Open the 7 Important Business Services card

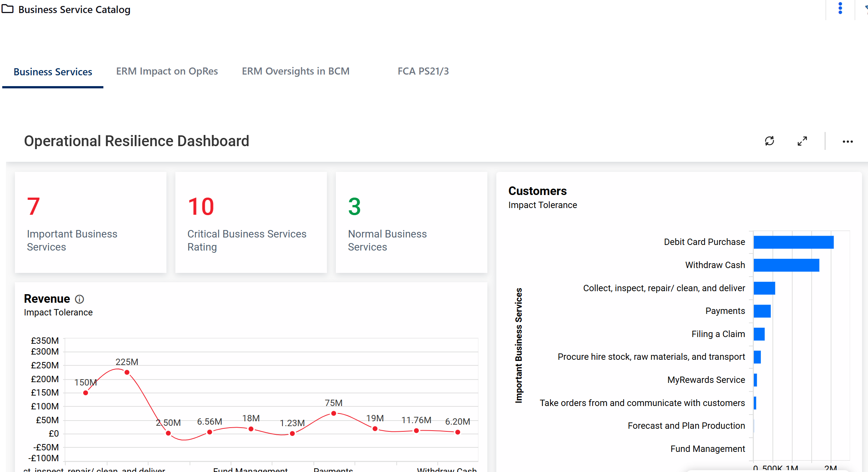tap(91, 222)
